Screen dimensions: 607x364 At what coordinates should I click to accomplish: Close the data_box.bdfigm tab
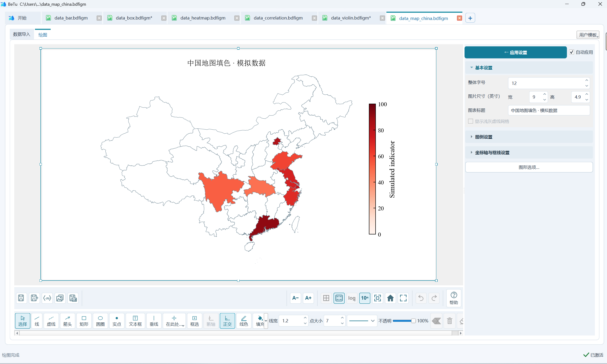pos(164,18)
